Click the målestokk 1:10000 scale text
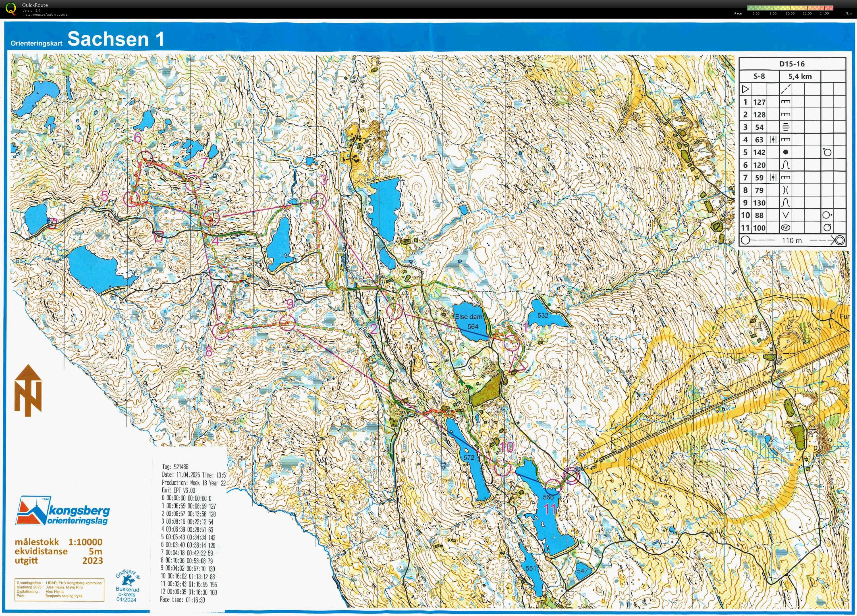The width and height of the screenshot is (857, 616). tap(59, 542)
